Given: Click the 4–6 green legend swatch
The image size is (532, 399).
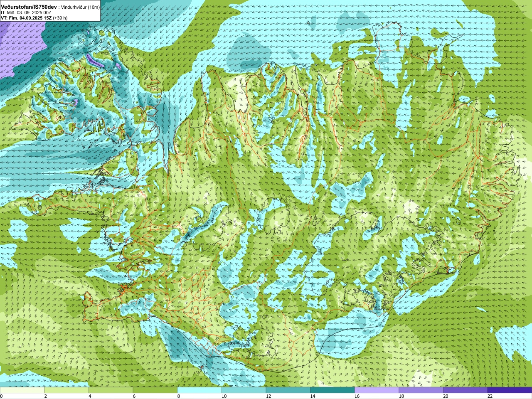Looking at the screenshot, I should coord(111,390).
